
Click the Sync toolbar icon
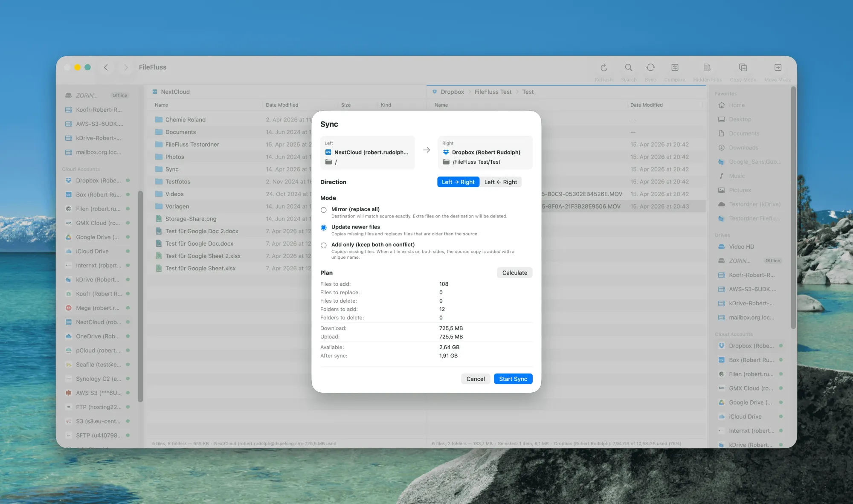pos(650,68)
